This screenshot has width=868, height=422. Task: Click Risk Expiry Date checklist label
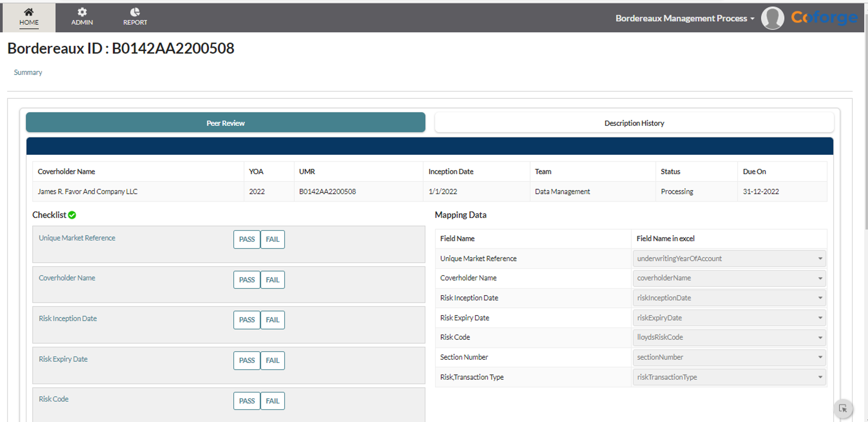coord(63,359)
